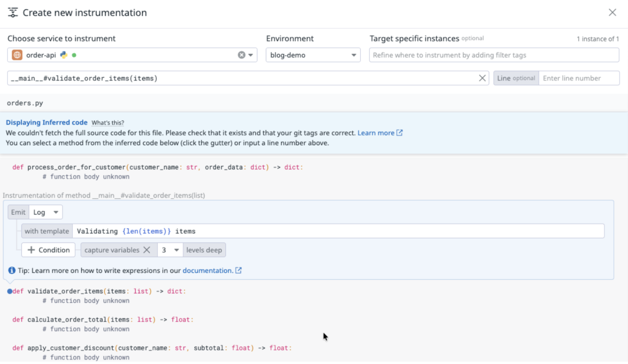Clear the order-api service selection
Image resolution: width=628 pixels, height=364 pixels.
click(241, 55)
